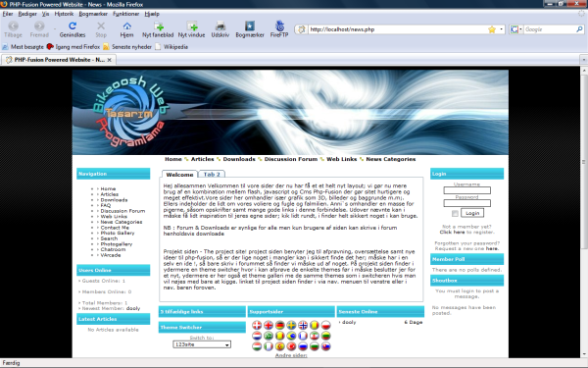588x368 pixels.
Task: Tick the remember me checkbox beside Login
Action: point(455,213)
